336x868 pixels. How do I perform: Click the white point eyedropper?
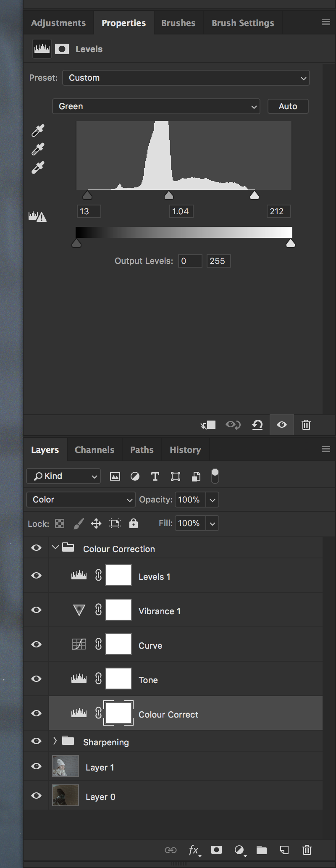coord(38,168)
